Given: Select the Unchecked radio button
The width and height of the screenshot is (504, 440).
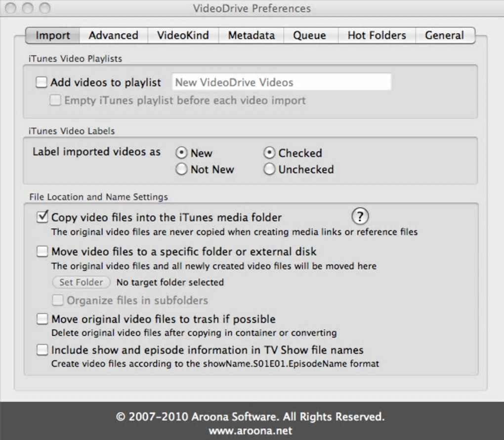Looking at the screenshot, I should pos(269,169).
